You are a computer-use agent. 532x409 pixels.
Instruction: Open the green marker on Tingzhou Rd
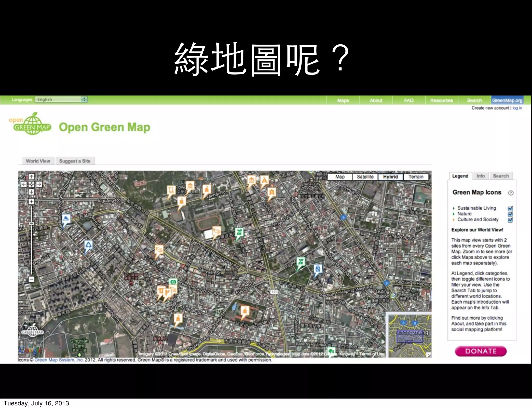[x=173, y=282]
